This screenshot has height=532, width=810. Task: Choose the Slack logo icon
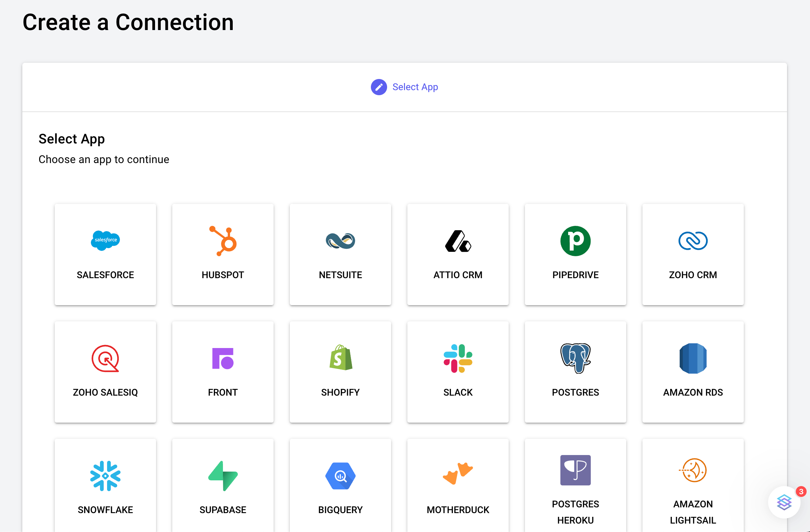[x=458, y=358]
